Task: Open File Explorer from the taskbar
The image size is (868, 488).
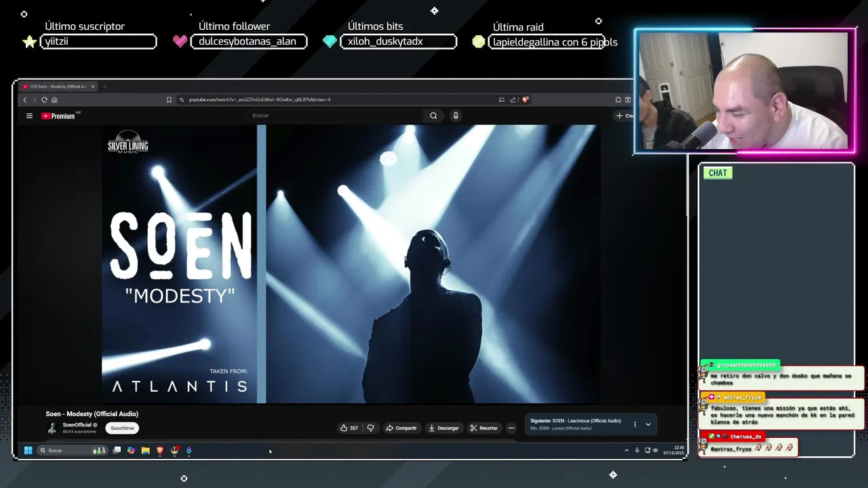Action: point(145,450)
